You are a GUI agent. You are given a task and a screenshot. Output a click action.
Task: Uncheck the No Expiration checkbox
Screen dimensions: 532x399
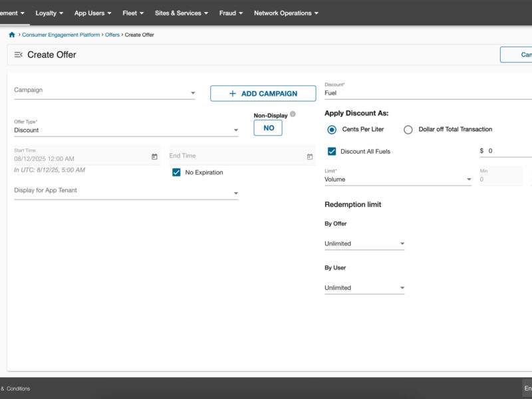(176, 172)
